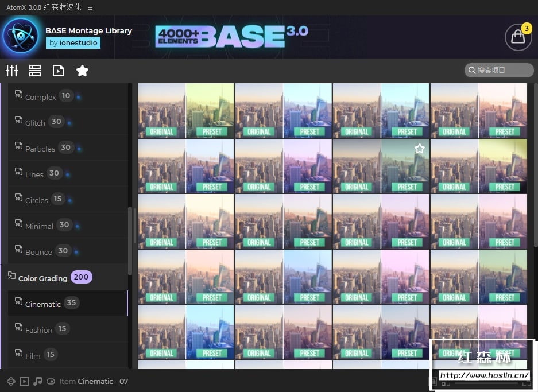
Task: Select the first preset thumbnail in top row
Action: [x=186, y=110]
